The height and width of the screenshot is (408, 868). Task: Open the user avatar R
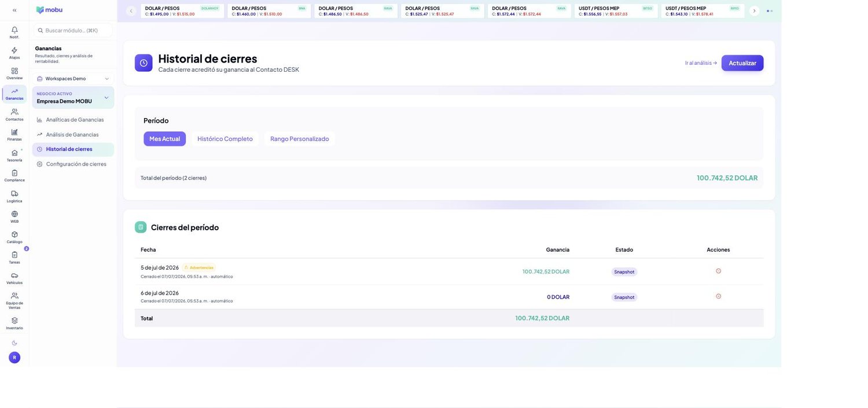coord(14,358)
